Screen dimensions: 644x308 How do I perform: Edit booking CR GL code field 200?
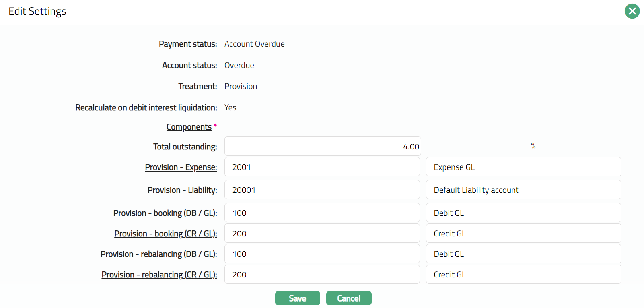pyautogui.click(x=322, y=233)
